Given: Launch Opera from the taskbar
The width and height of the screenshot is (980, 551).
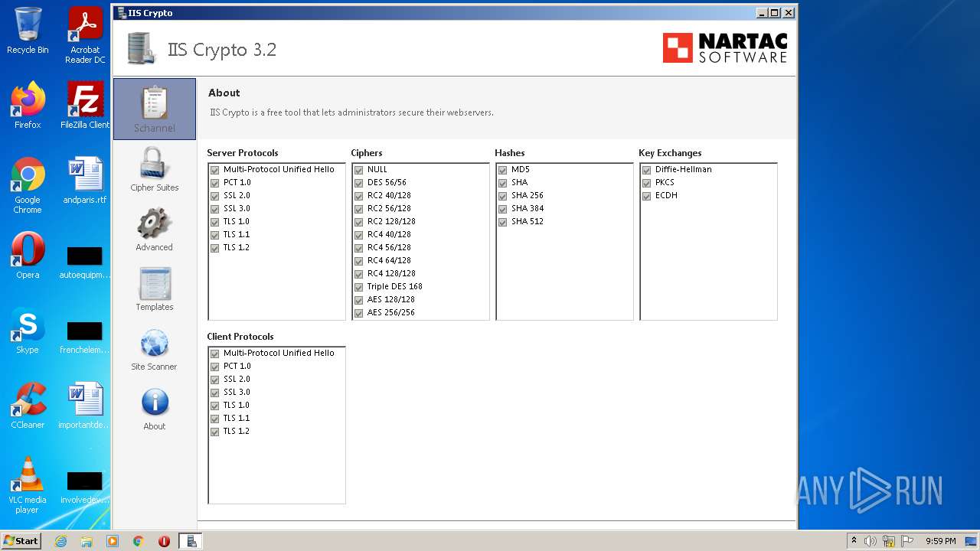Looking at the screenshot, I should (x=164, y=541).
